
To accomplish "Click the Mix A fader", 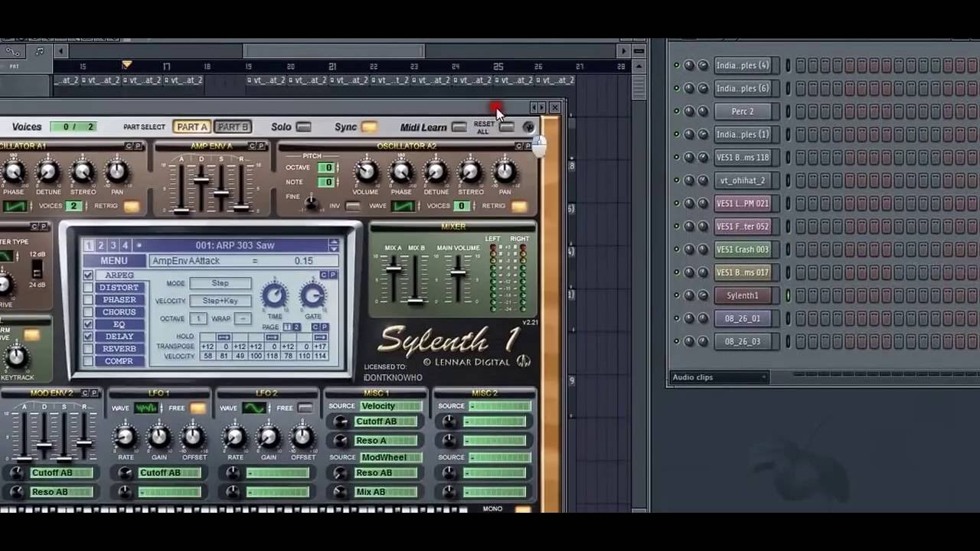I will pyautogui.click(x=394, y=268).
